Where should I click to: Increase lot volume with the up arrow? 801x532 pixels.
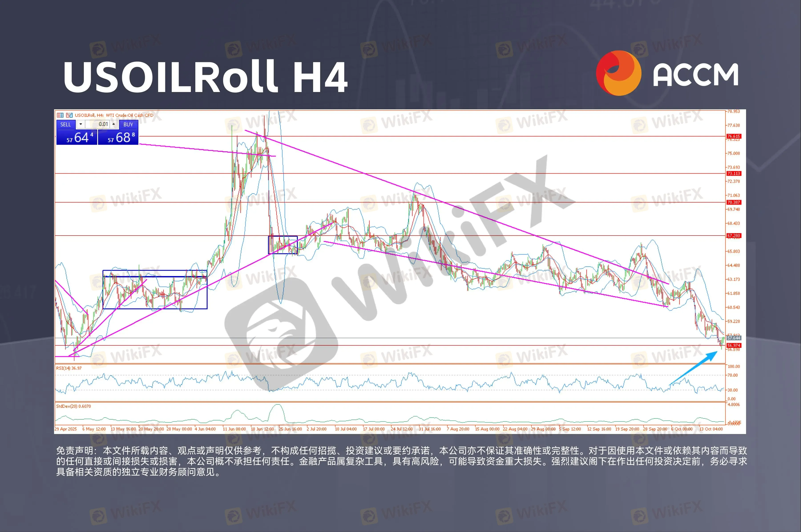(x=114, y=124)
